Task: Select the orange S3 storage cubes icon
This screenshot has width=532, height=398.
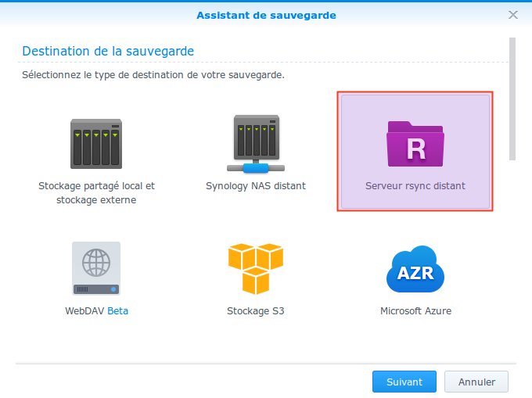Action: click(x=256, y=268)
